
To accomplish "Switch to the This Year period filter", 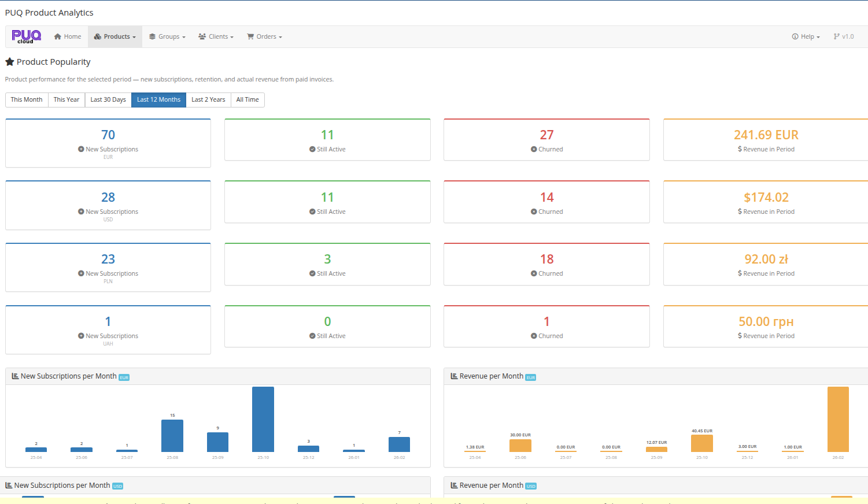I will (x=66, y=99).
